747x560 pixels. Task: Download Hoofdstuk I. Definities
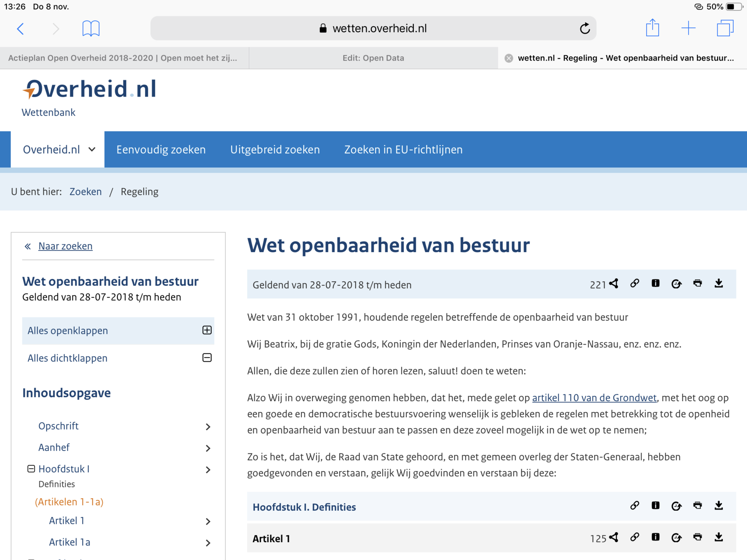point(719,506)
